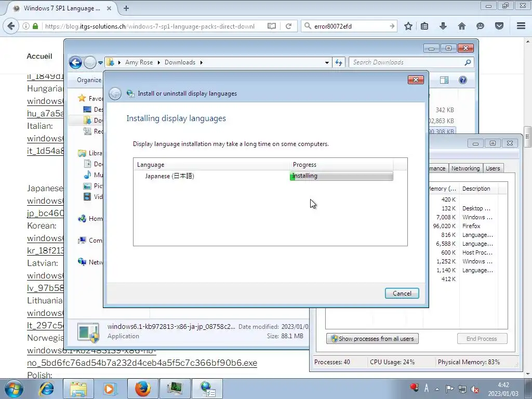Screen dimensions: 532x399
Task: Click the Japanese installing progress bar
Action: pyautogui.click(x=341, y=176)
